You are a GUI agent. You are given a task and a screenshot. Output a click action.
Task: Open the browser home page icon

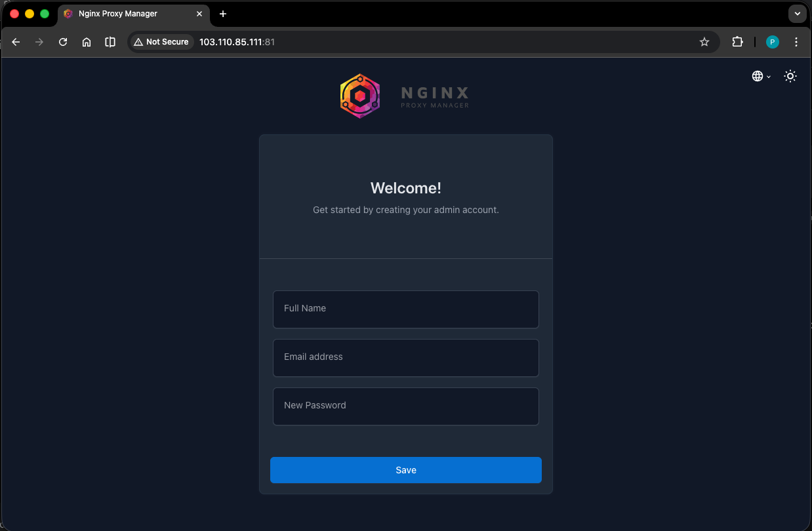click(x=87, y=42)
